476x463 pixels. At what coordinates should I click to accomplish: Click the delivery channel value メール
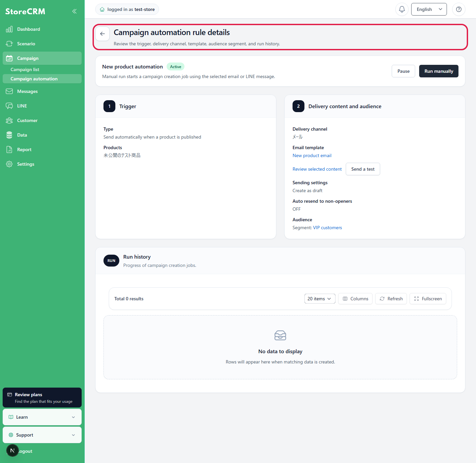pyautogui.click(x=297, y=137)
